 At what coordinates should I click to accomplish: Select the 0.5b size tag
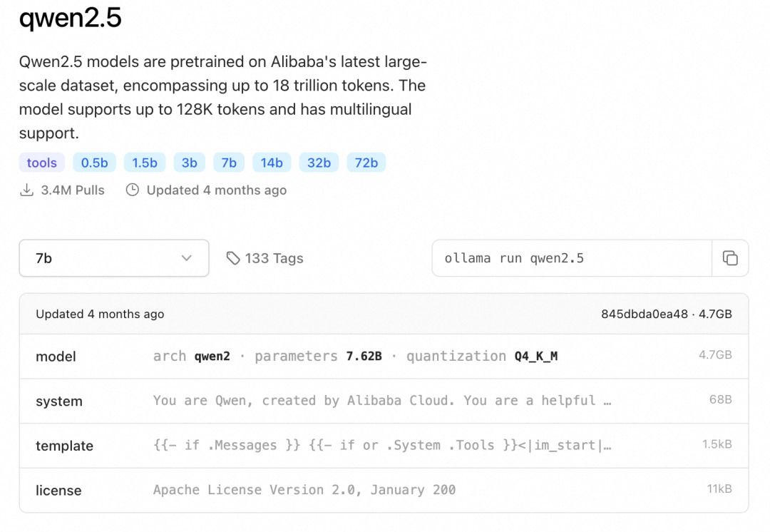coord(94,163)
